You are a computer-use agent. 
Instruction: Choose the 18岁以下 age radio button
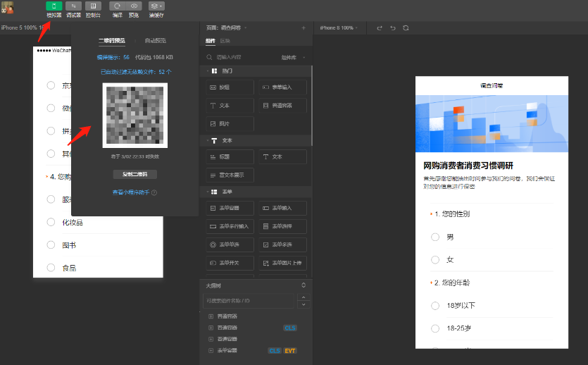[435, 305]
